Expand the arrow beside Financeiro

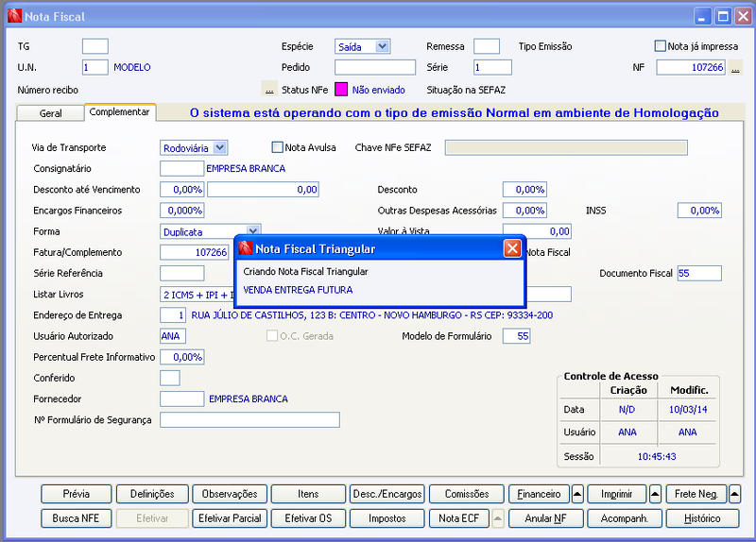(577, 494)
